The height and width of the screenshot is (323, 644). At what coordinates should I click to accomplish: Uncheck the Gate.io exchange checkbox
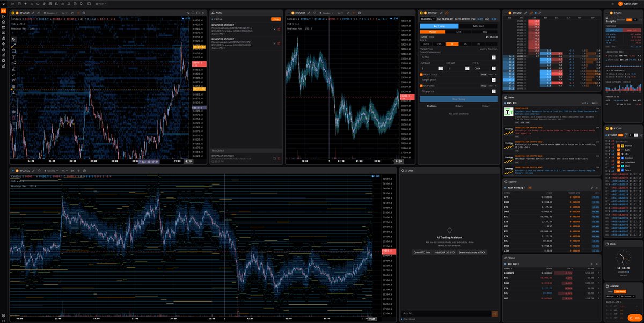point(619,170)
